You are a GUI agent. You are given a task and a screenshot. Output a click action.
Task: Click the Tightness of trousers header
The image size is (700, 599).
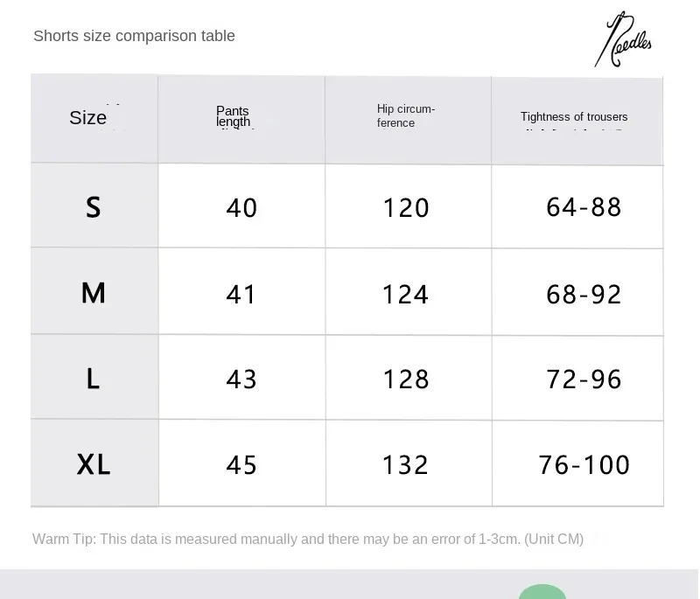[x=574, y=117]
